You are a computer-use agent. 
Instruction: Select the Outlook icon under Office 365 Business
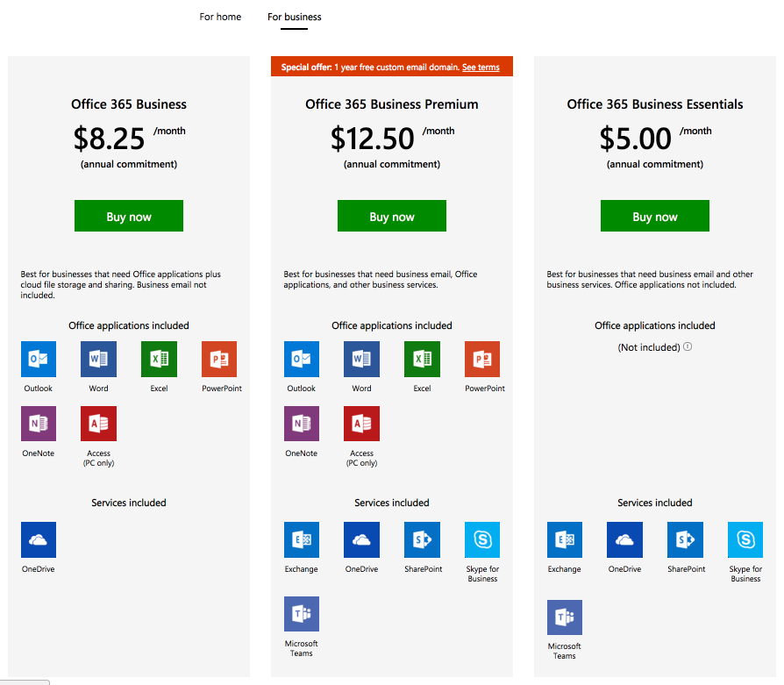coord(38,358)
